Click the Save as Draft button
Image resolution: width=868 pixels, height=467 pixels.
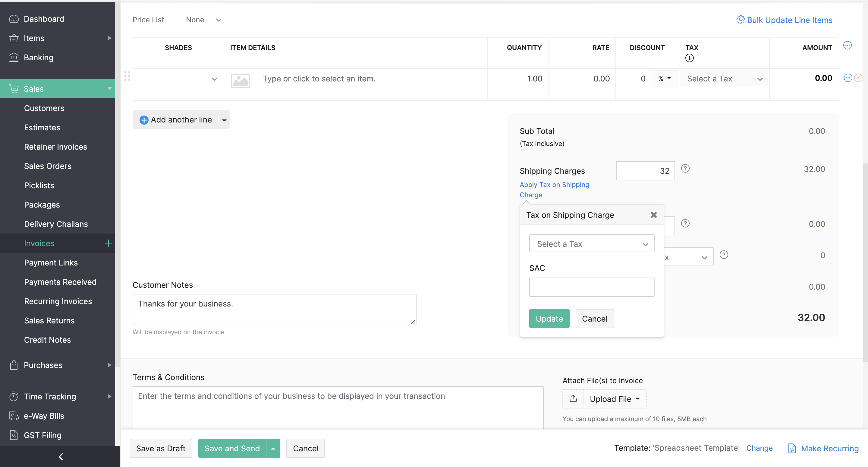tap(160, 448)
